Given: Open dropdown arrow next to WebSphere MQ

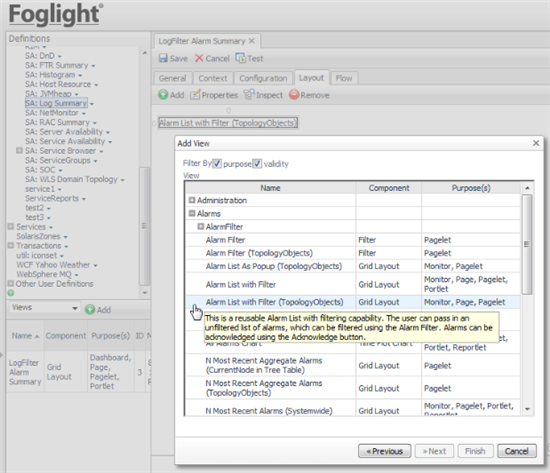Looking at the screenshot, I should coord(76,275).
